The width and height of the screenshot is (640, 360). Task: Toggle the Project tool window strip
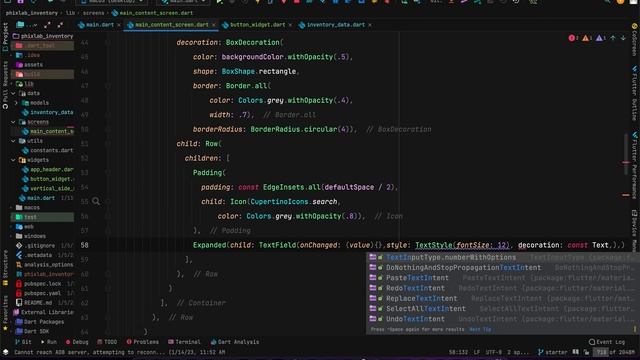tap(5, 37)
